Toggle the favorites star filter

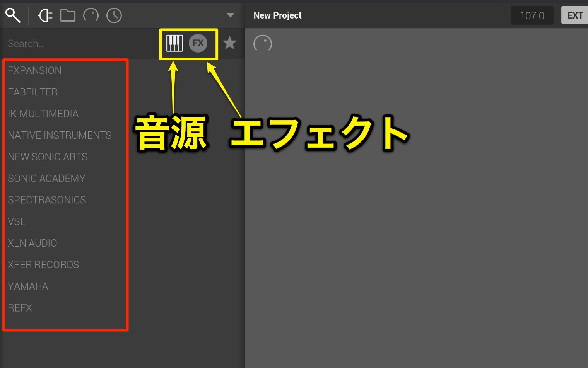point(230,43)
